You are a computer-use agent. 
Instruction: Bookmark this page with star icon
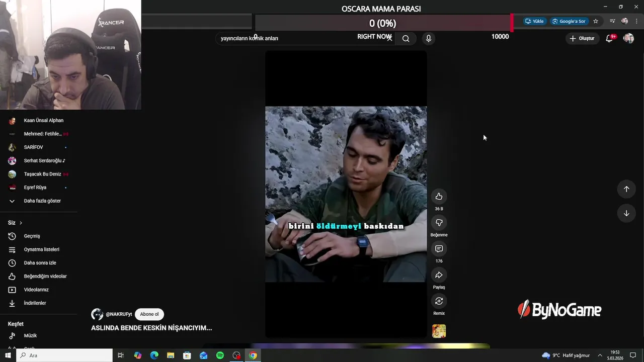596,21
